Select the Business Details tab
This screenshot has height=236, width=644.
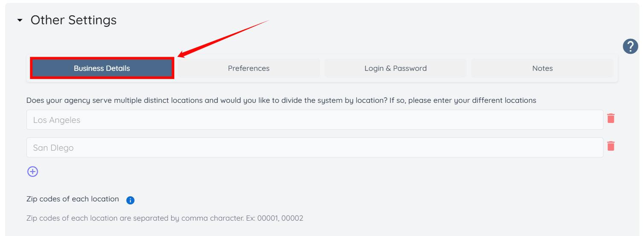tap(102, 68)
